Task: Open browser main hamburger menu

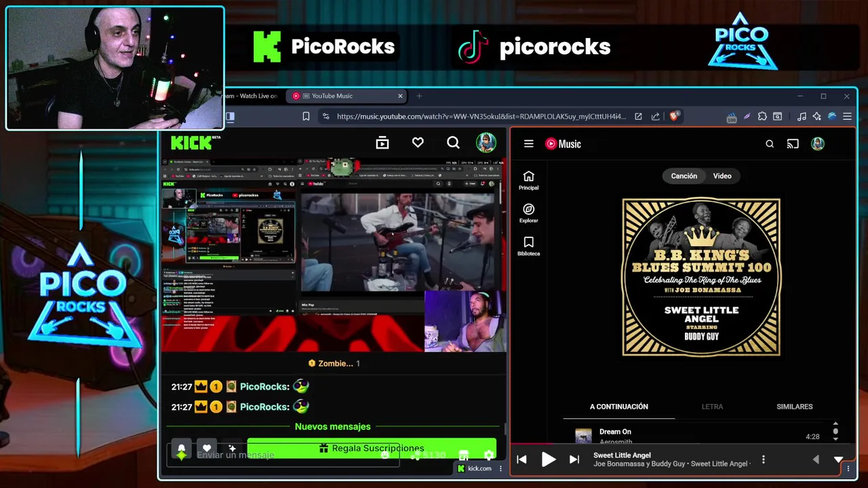Action: pyautogui.click(x=847, y=117)
